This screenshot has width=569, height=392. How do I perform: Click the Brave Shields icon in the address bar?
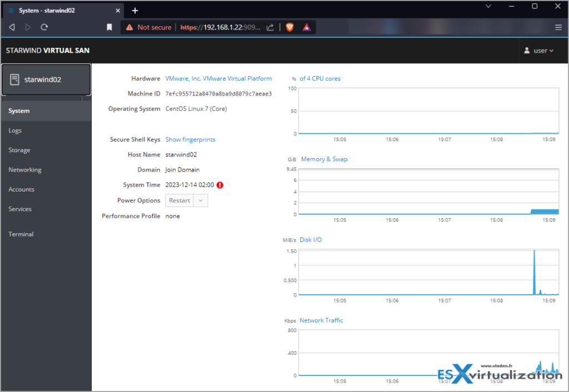point(289,27)
